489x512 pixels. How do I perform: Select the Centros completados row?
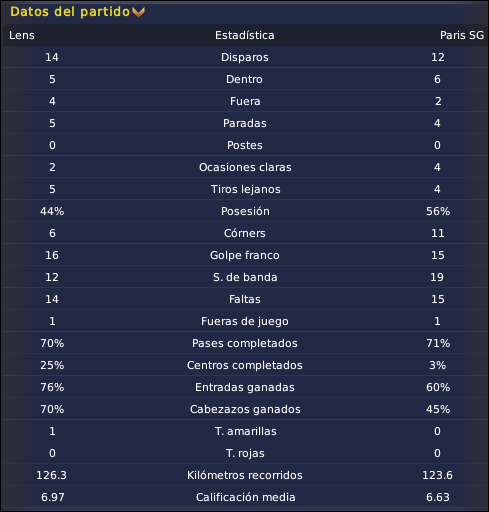click(245, 365)
